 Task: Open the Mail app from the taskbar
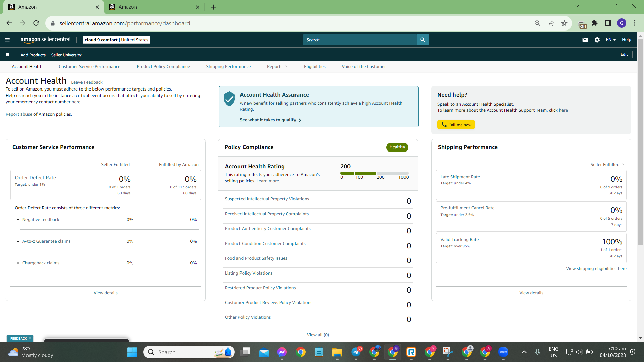[264, 352]
